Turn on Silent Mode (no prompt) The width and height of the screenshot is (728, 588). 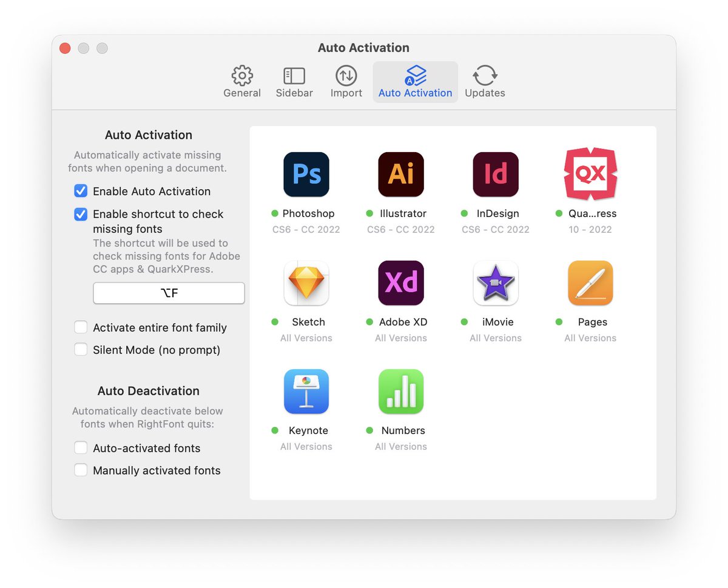coord(81,350)
